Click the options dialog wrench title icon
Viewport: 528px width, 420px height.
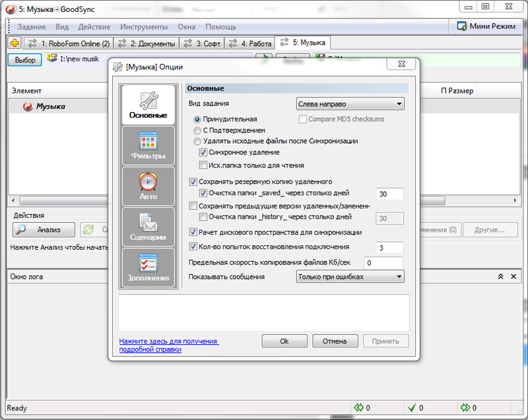(117, 67)
